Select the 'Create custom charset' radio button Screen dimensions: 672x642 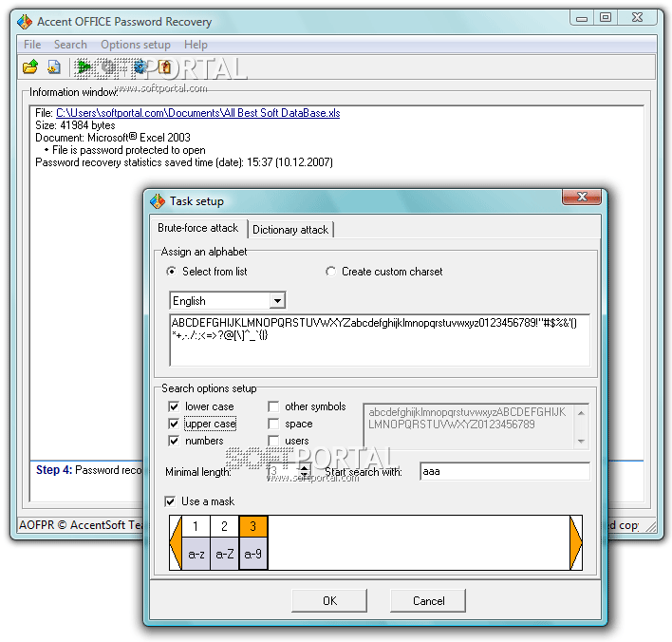click(330, 272)
